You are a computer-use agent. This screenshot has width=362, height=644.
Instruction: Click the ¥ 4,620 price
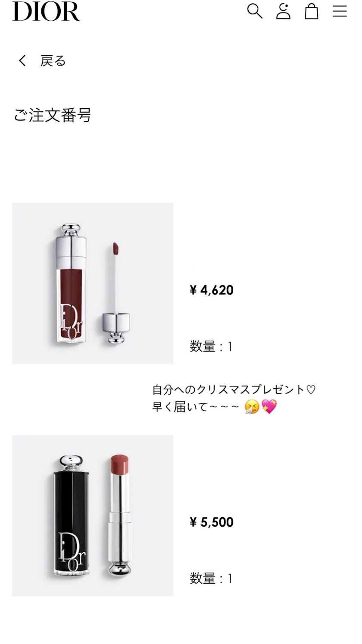(212, 290)
